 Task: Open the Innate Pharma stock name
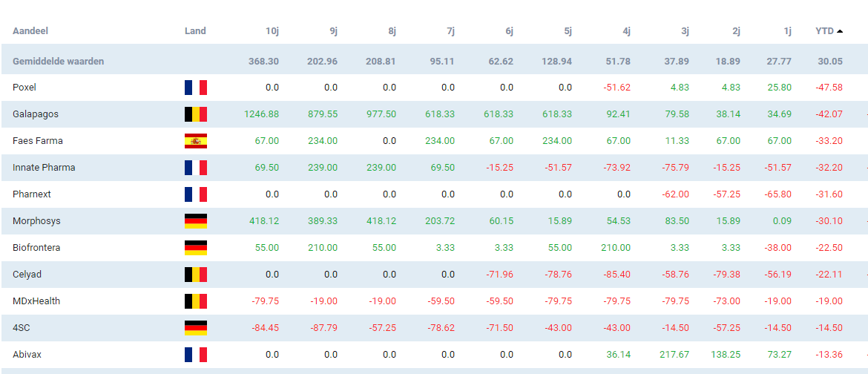coord(44,167)
